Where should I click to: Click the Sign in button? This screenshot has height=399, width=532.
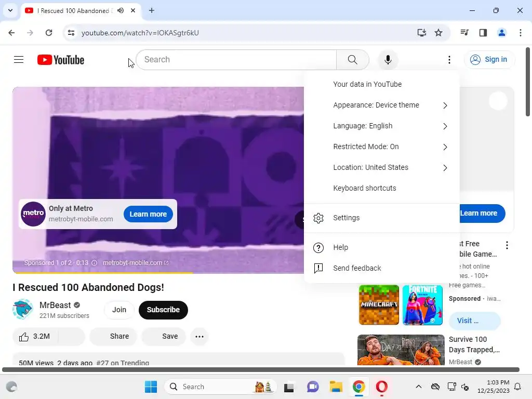[x=488, y=60]
